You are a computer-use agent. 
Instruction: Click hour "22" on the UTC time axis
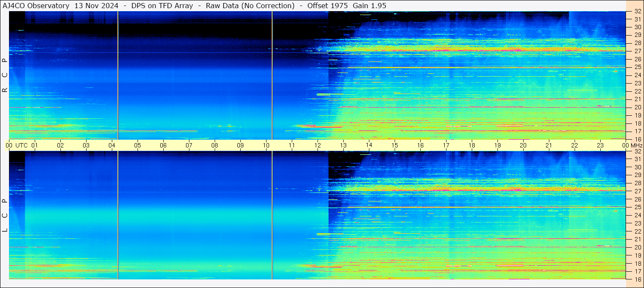[575, 145]
